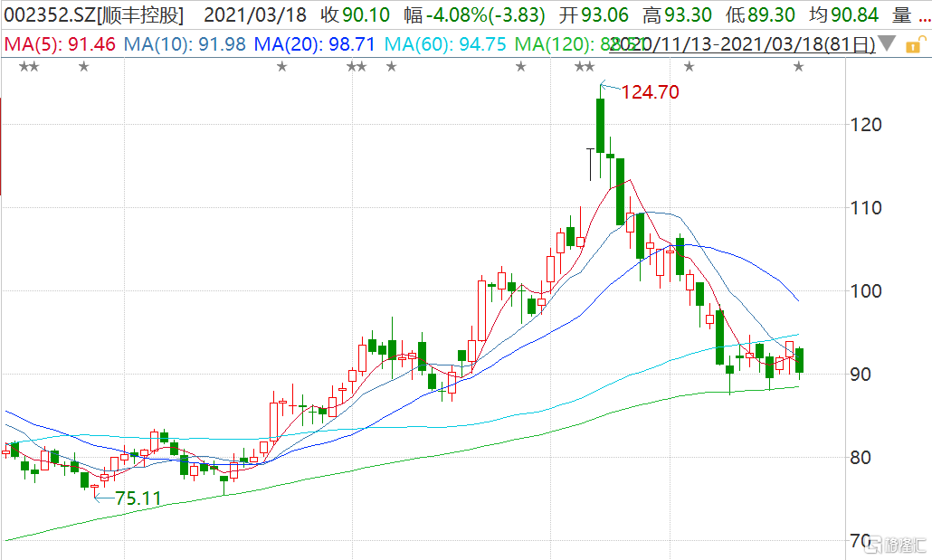Click the low price 低89.30

pyautogui.click(x=760, y=14)
